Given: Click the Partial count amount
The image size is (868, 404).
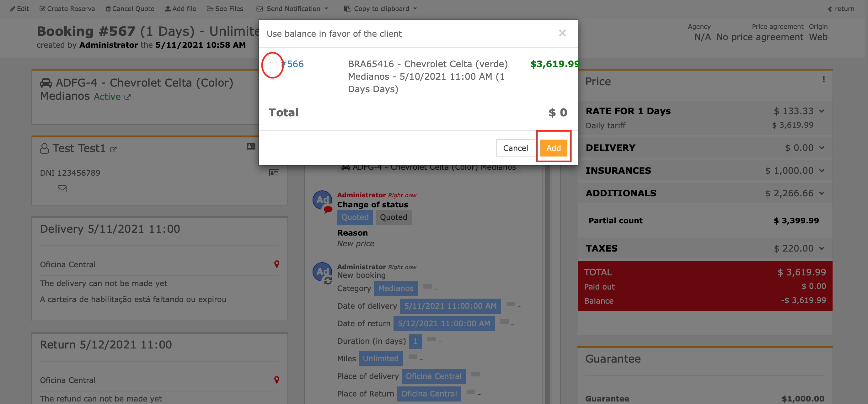Looking at the screenshot, I should 796,221.
